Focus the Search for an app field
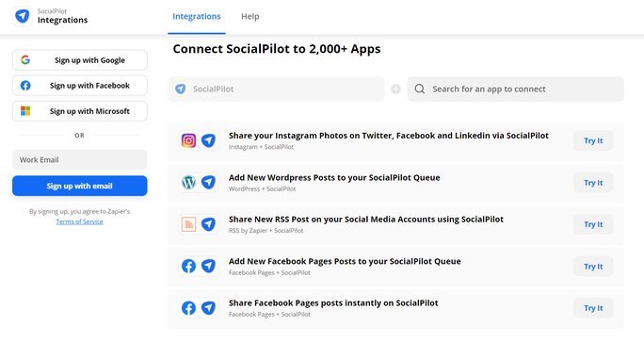644x343 pixels. click(x=515, y=89)
